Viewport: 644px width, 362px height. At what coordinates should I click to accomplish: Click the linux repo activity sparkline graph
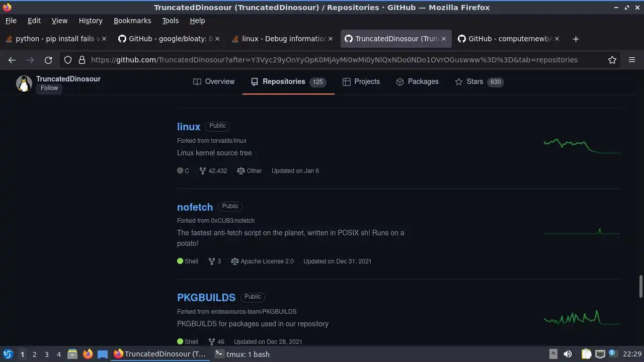pos(582,146)
